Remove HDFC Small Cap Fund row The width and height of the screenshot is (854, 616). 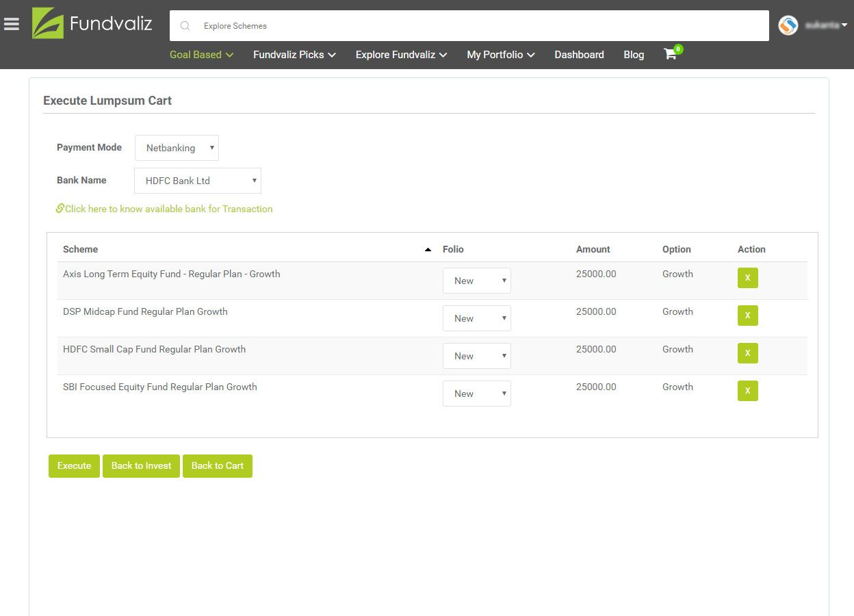(x=748, y=353)
